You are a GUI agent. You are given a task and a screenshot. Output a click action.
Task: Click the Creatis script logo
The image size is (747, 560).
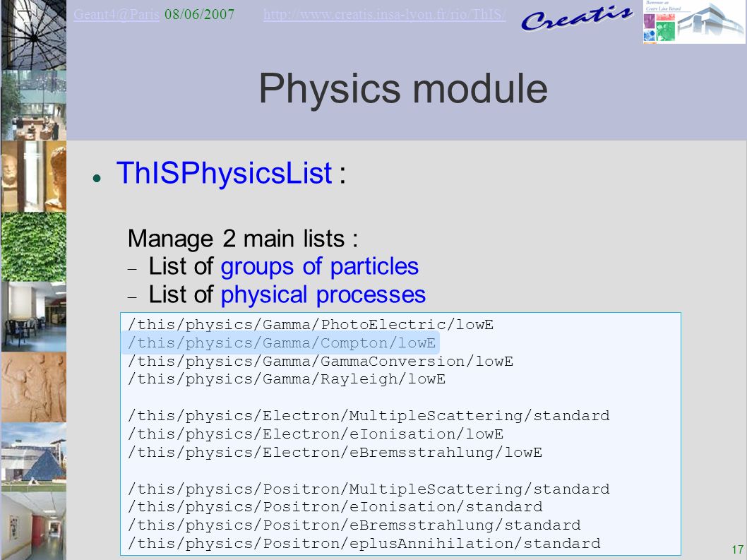pyautogui.click(x=576, y=19)
